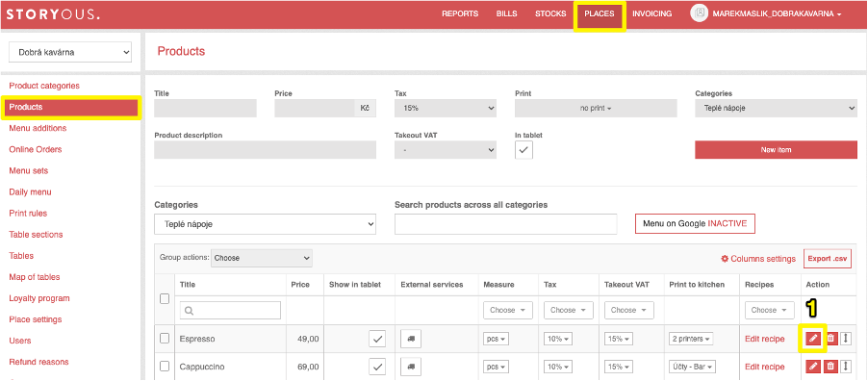Open Espresso '2 printers' dropdown
Image resolution: width=868 pixels, height=381 pixels.
691,339
